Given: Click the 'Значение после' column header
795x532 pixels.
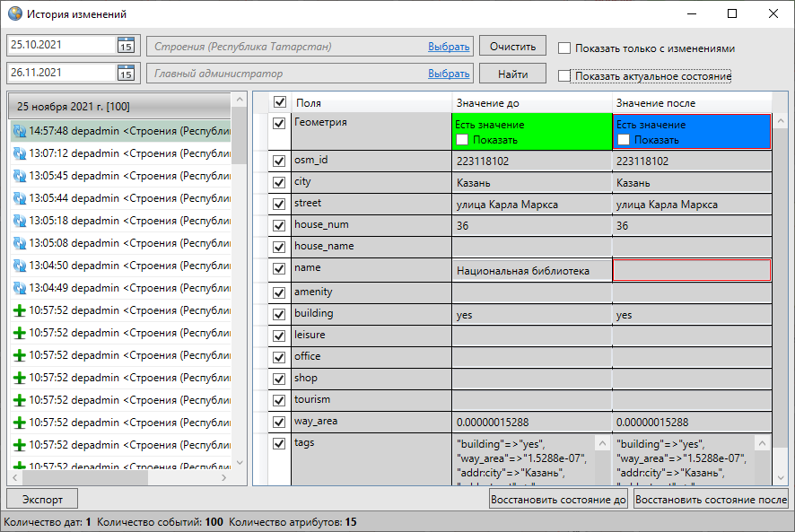Looking at the screenshot, I should pyautogui.click(x=691, y=103).
